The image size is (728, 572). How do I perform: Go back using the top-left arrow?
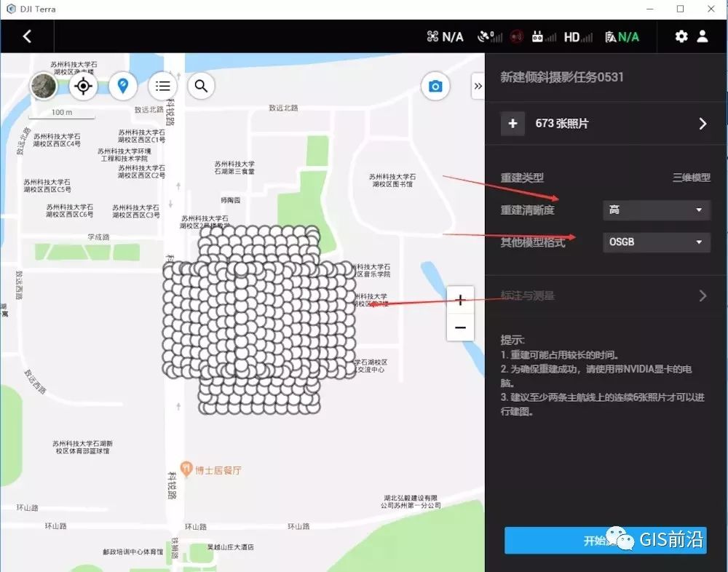point(28,36)
